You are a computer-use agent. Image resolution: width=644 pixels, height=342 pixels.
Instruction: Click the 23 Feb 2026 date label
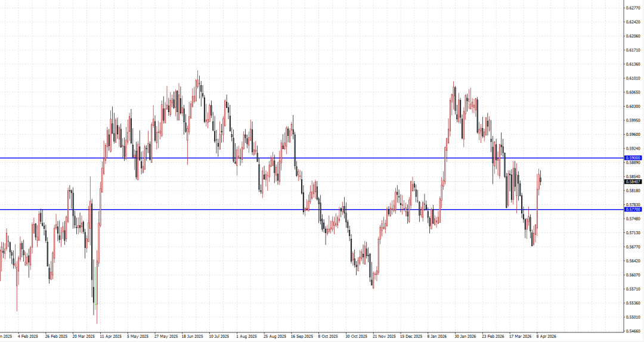point(493,336)
